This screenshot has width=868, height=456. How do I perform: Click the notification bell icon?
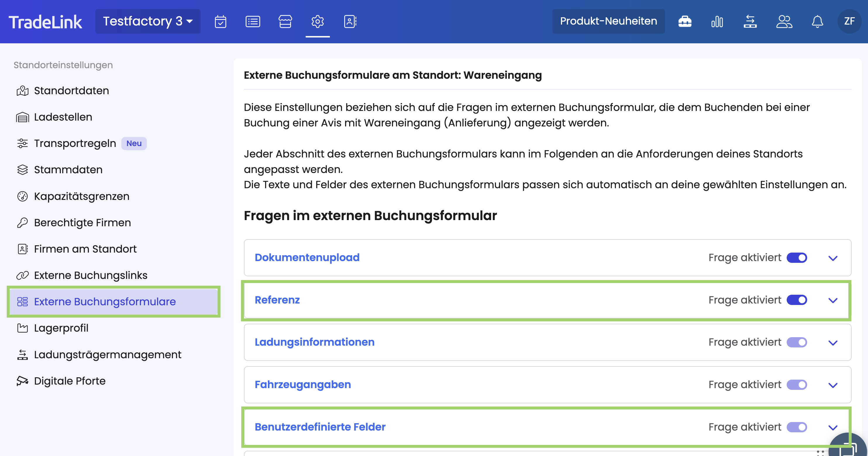(817, 22)
